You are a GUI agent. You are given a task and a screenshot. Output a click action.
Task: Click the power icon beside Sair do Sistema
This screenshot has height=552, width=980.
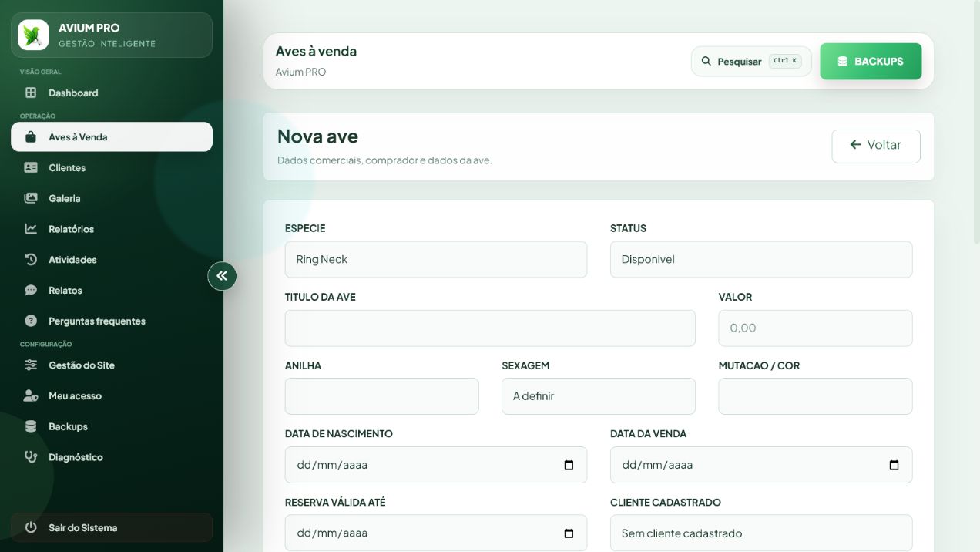point(31,527)
